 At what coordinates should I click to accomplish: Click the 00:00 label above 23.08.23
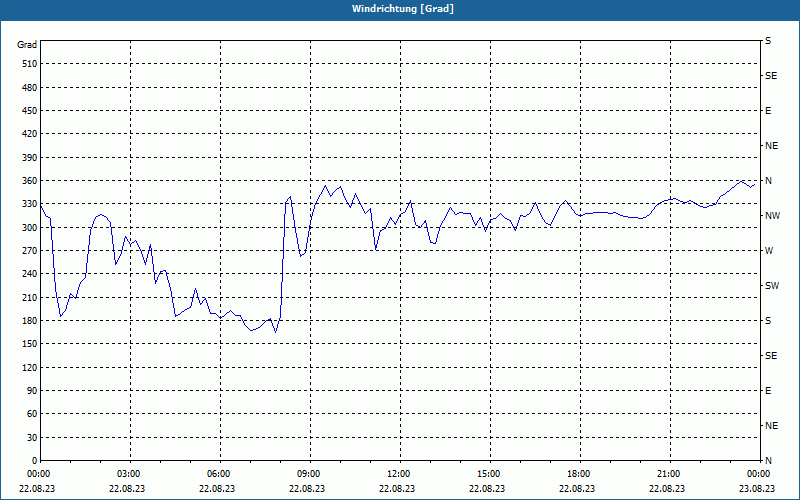pos(757,474)
